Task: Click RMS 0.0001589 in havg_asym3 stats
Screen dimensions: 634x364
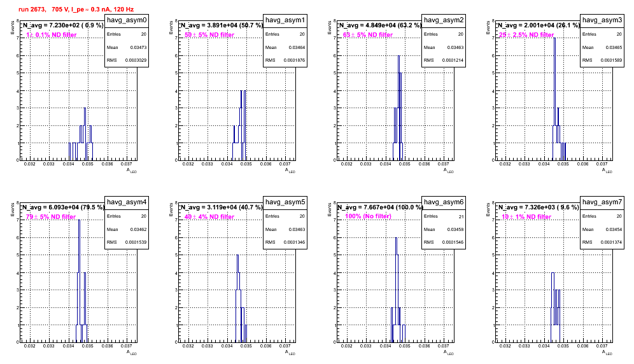Action: click(602, 60)
